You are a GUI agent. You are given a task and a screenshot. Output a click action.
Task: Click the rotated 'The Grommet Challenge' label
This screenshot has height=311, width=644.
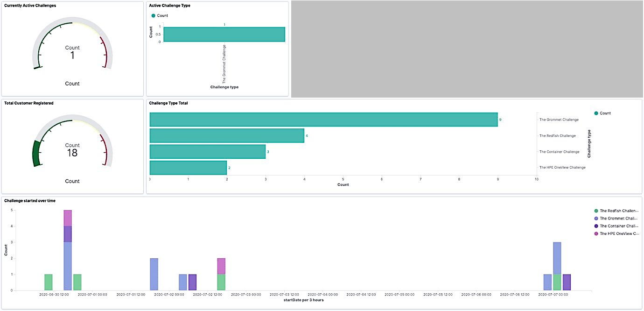point(224,64)
